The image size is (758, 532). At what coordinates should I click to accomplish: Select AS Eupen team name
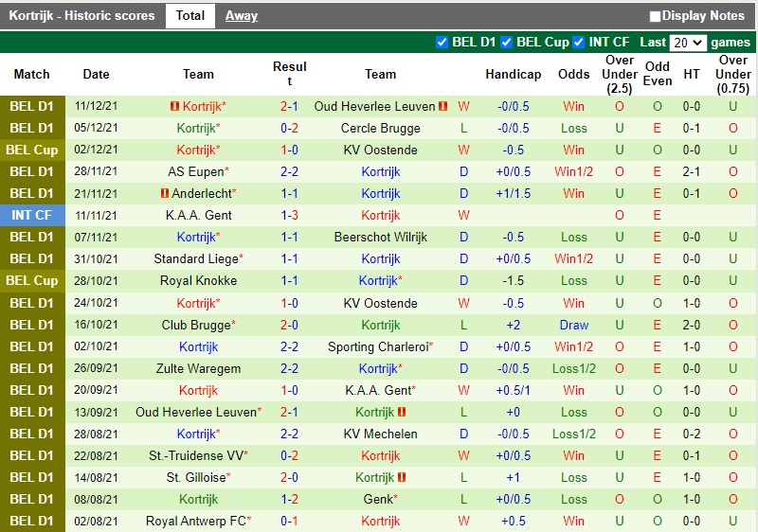click(196, 172)
